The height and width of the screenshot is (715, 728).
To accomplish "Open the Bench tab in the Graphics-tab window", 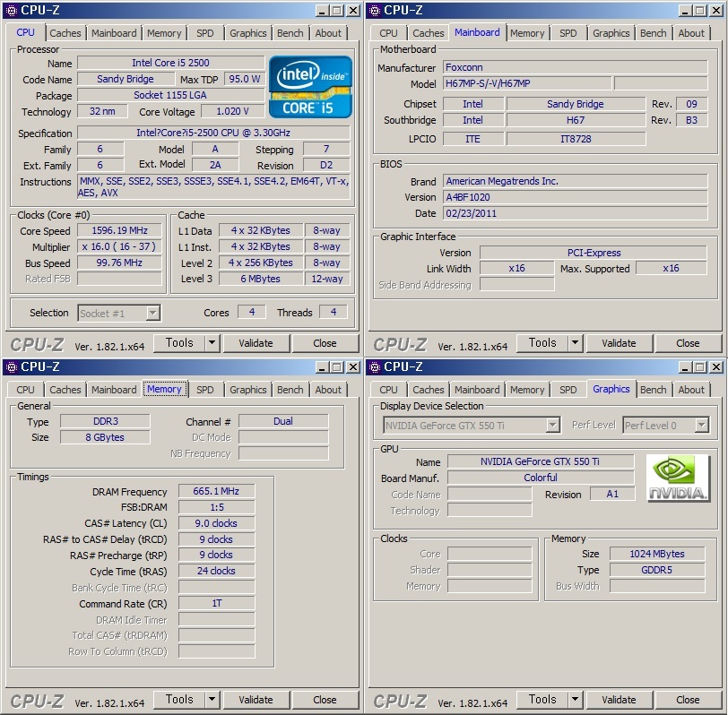I will click(654, 390).
